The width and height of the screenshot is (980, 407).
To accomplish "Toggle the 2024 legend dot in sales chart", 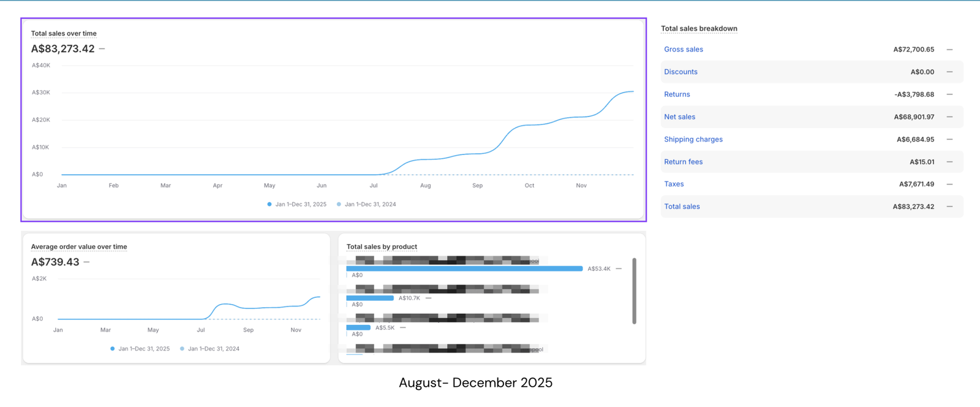I will (339, 204).
